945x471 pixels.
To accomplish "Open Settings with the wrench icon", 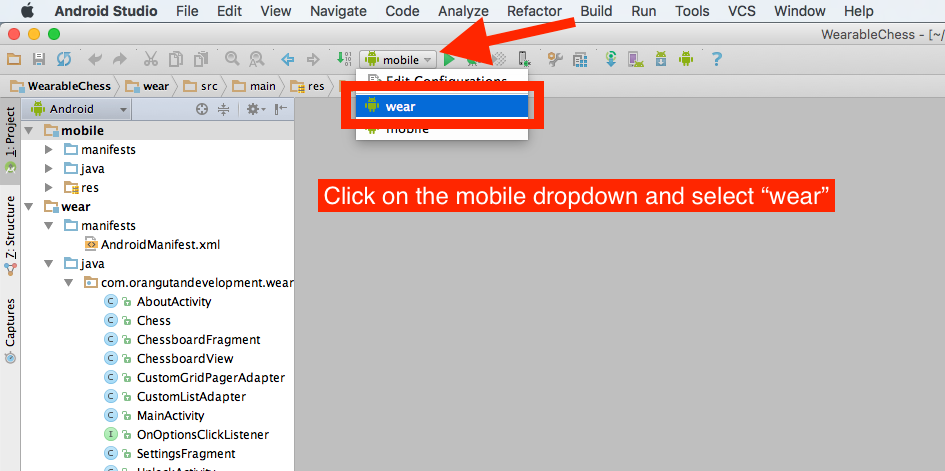I will pos(555,59).
